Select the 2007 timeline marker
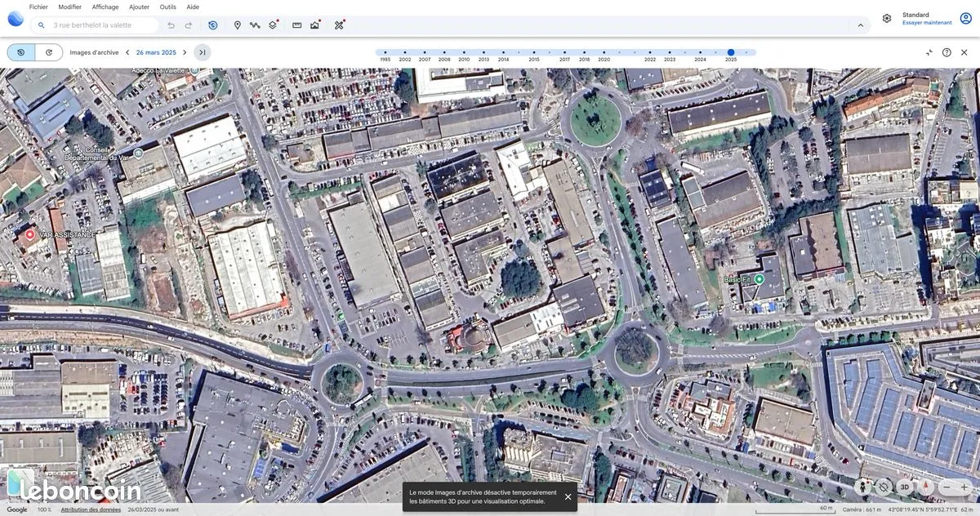 coord(425,52)
